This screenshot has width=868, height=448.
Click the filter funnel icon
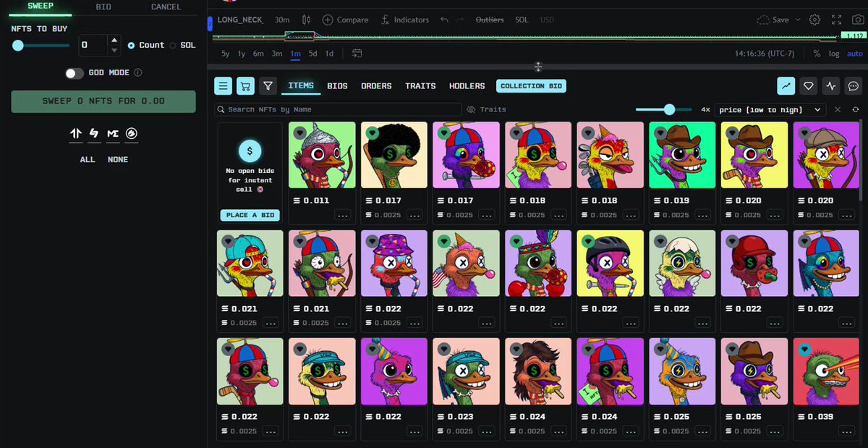pyautogui.click(x=268, y=86)
